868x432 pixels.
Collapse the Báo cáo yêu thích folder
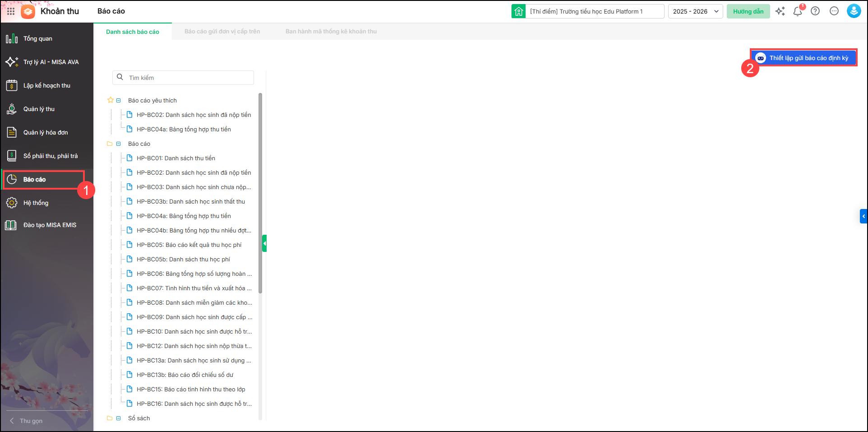point(119,101)
